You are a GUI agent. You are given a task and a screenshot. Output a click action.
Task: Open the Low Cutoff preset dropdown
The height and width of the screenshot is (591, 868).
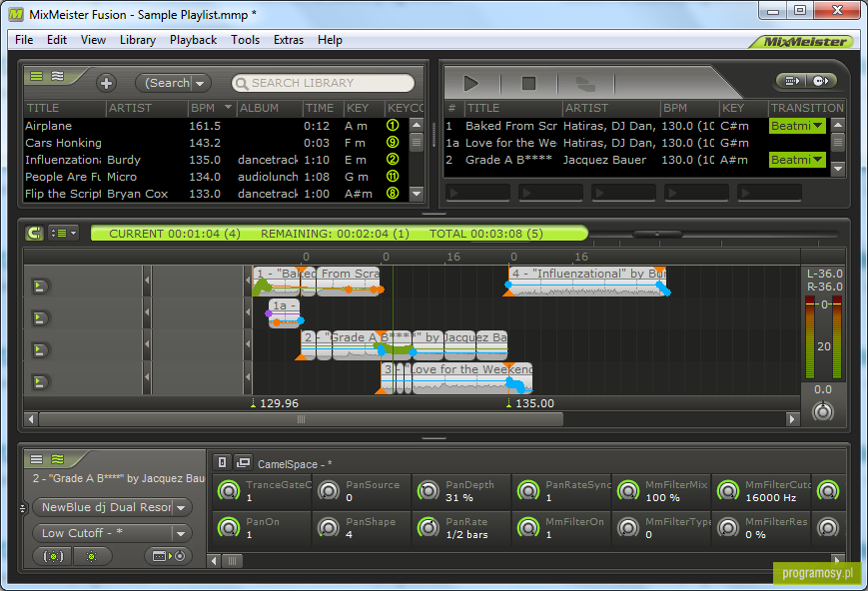(x=113, y=533)
